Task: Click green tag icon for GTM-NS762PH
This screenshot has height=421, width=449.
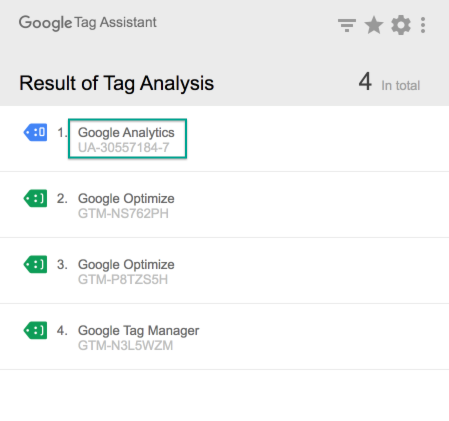Action: pyautogui.click(x=35, y=199)
